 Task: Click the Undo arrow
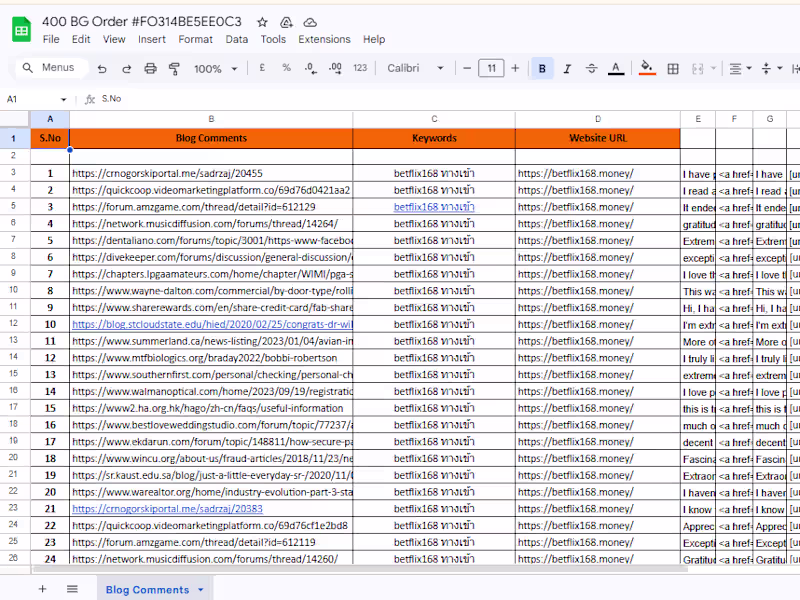[x=102, y=68]
